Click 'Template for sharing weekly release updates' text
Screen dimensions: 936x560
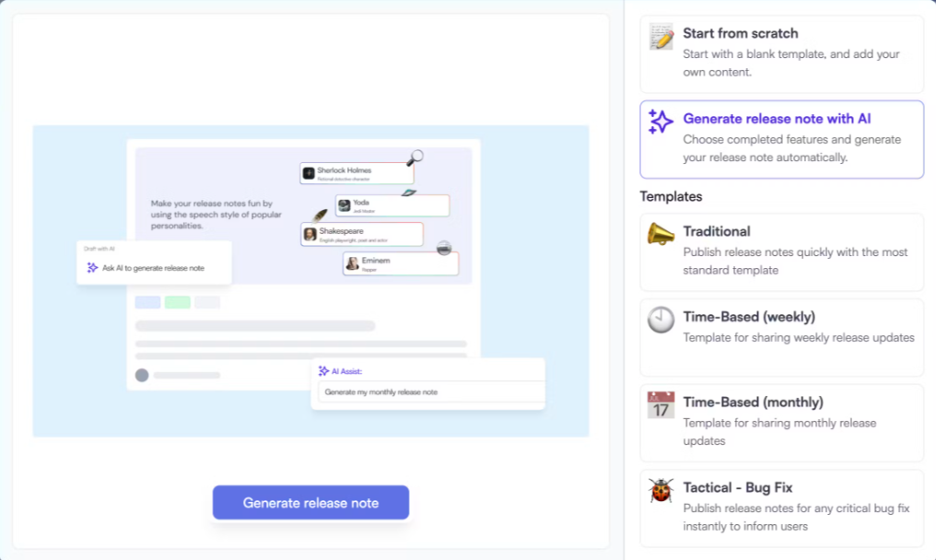[799, 337]
